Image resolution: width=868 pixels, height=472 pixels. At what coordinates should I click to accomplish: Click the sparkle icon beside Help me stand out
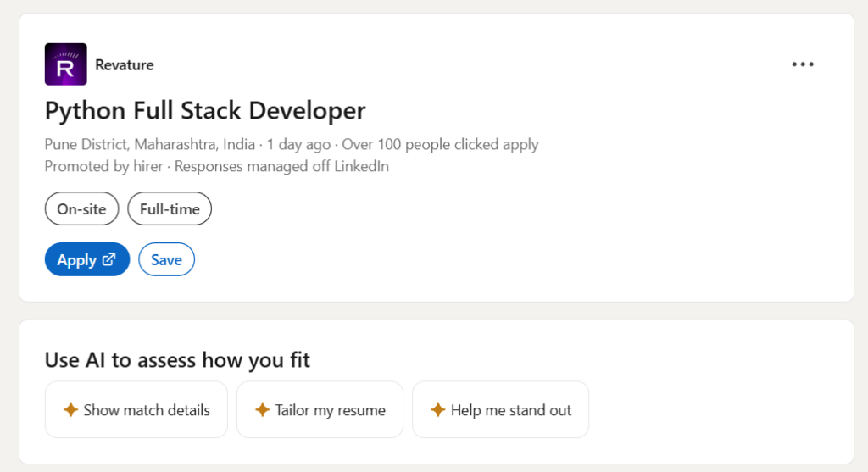(438, 410)
